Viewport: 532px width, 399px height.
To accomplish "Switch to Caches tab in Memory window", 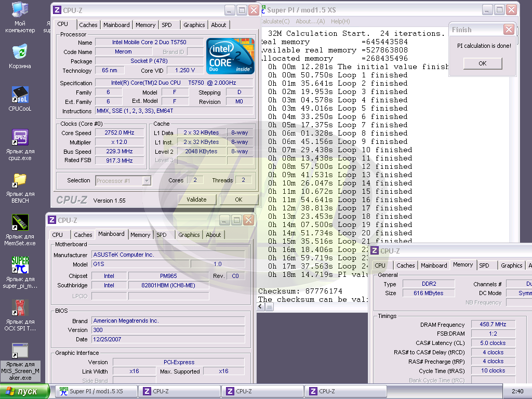I will click(x=405, y=265).
